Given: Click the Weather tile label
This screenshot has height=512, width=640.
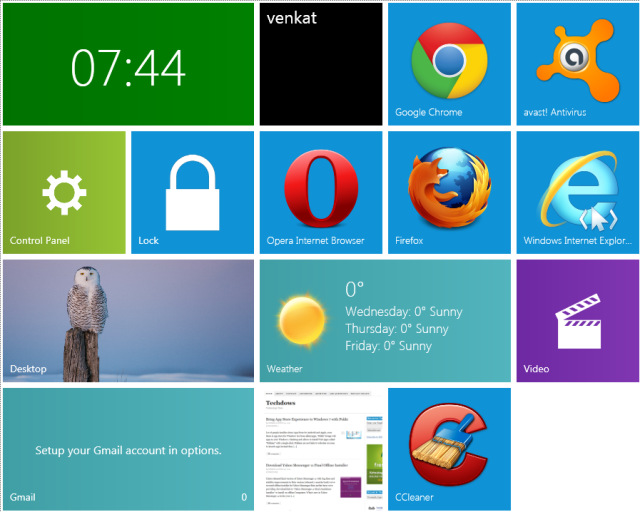Looking at the screenshot, I should pos(284,369).
